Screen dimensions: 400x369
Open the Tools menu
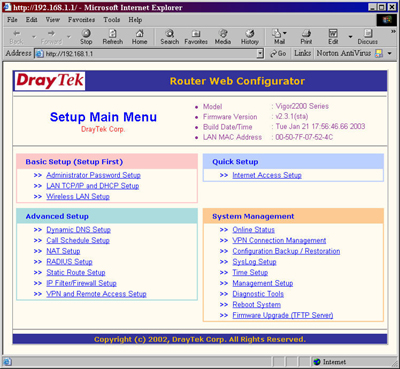click(x=112, y=20)
